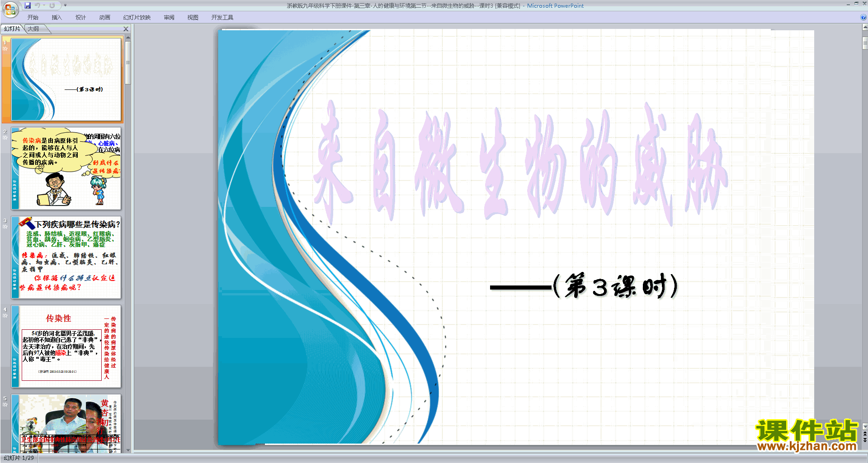Click main editor scroll down arrow

tap(865, 426)
